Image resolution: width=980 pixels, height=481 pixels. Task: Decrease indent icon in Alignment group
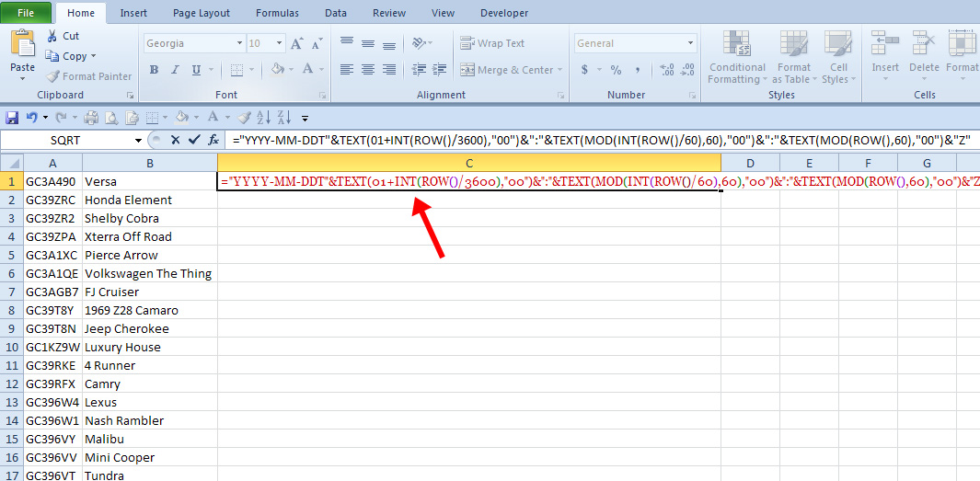tap(419, 69)
